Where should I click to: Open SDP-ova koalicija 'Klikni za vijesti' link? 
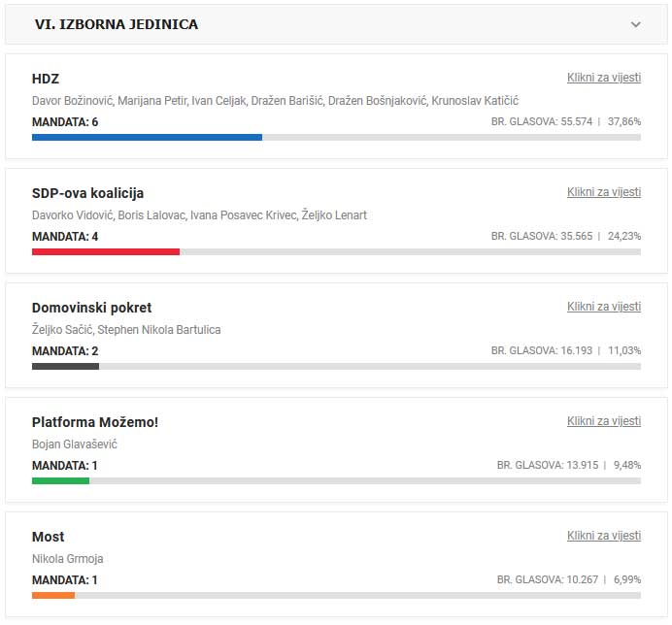(x=603, y=192)
